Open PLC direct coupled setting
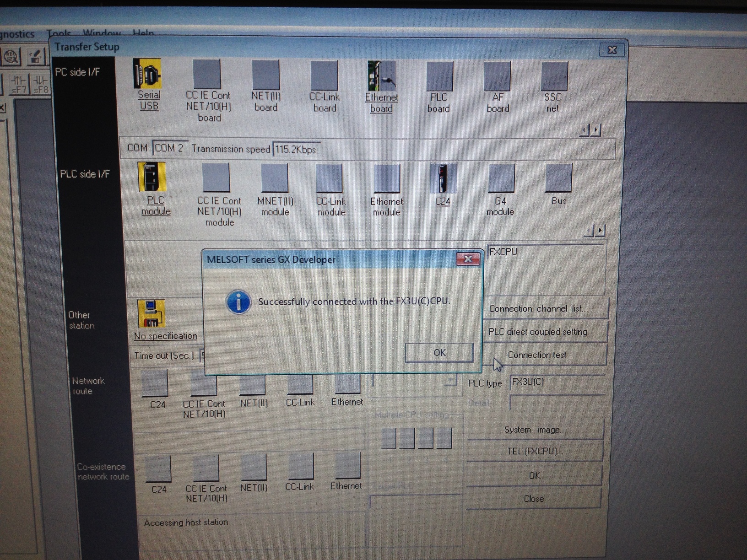The height and width of the screenshot is (560, 747). point(545,332)
